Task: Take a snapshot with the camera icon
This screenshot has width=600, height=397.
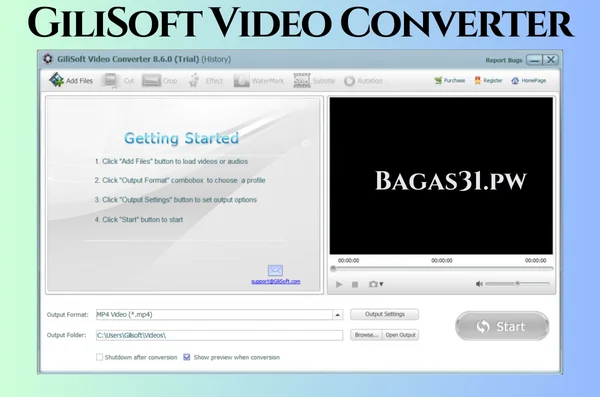Action: (373, 284)
